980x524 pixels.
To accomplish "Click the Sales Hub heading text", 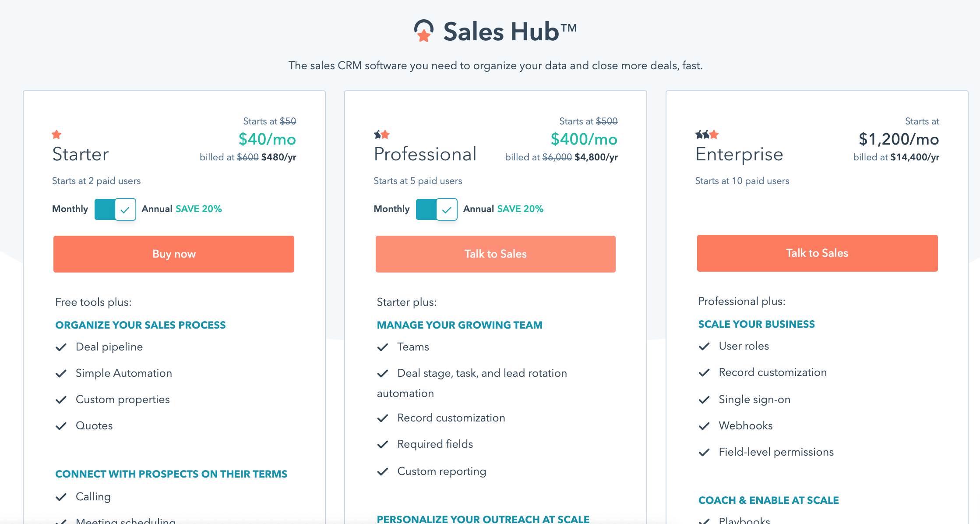I will click(x=510, y=32).
